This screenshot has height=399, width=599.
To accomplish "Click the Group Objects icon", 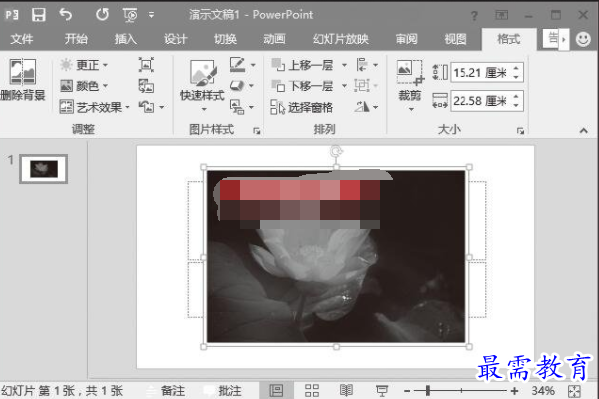I will (362, 86).
